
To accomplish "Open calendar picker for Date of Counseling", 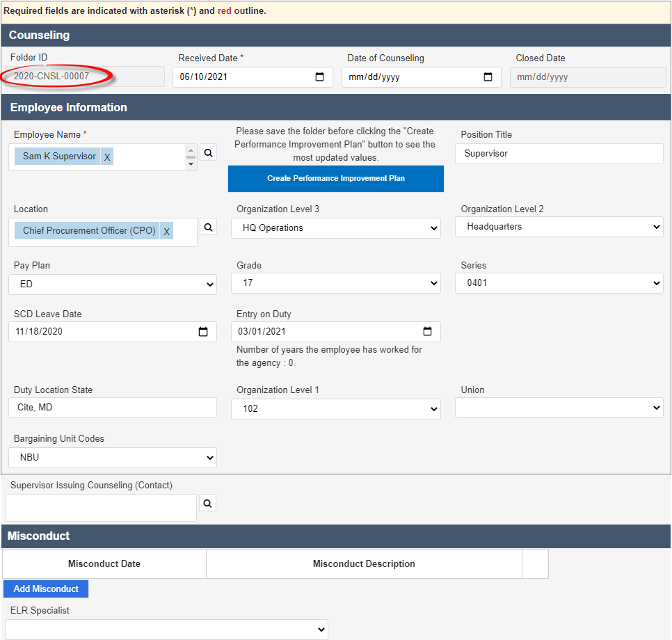I will 488,77.
